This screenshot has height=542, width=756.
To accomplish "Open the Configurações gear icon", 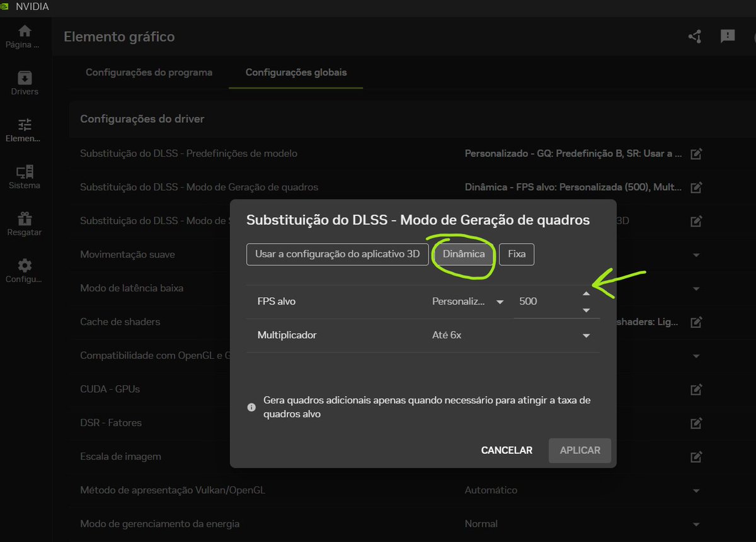I will (25, 265).
